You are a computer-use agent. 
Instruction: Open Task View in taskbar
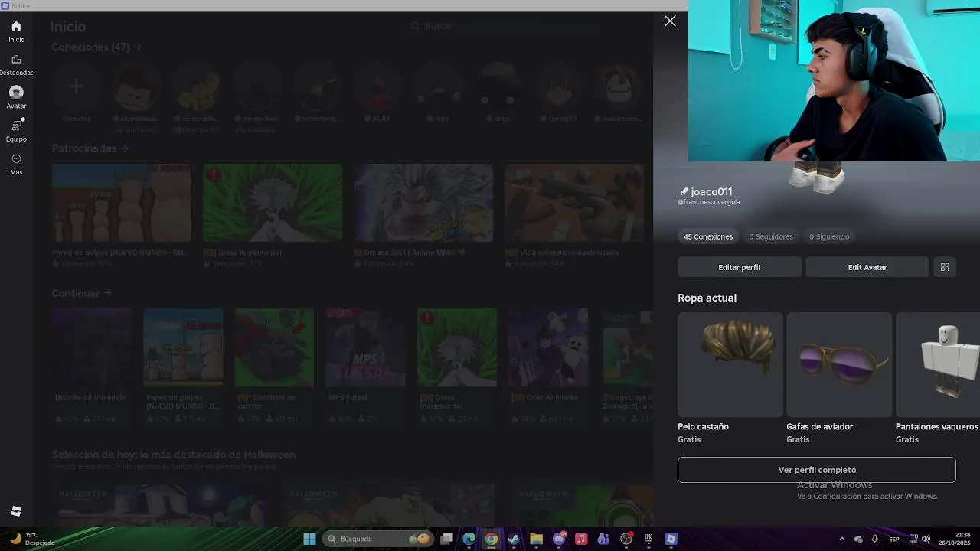coord(447,539)
